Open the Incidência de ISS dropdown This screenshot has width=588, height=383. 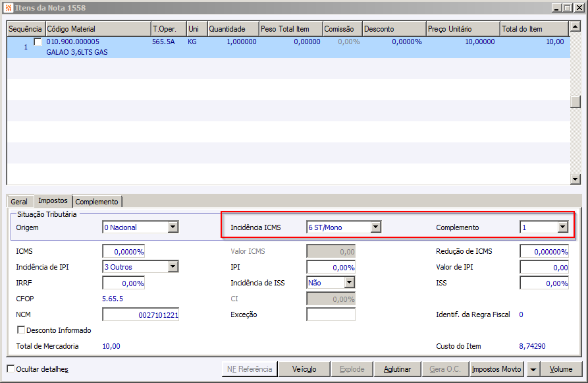pyautogui.click(x=349, y=282)
